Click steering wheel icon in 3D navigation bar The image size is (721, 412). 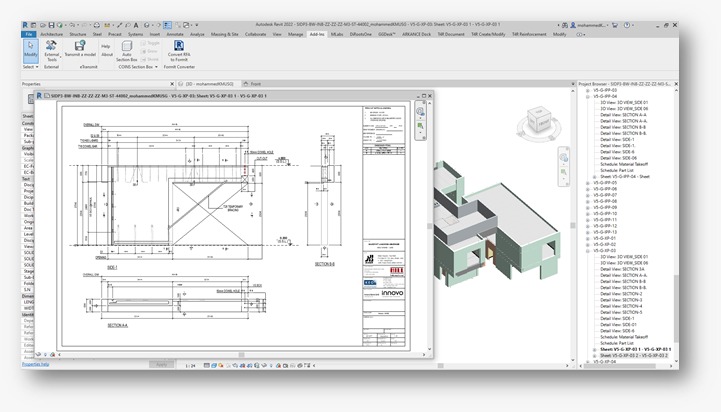[x=564, y=158]
